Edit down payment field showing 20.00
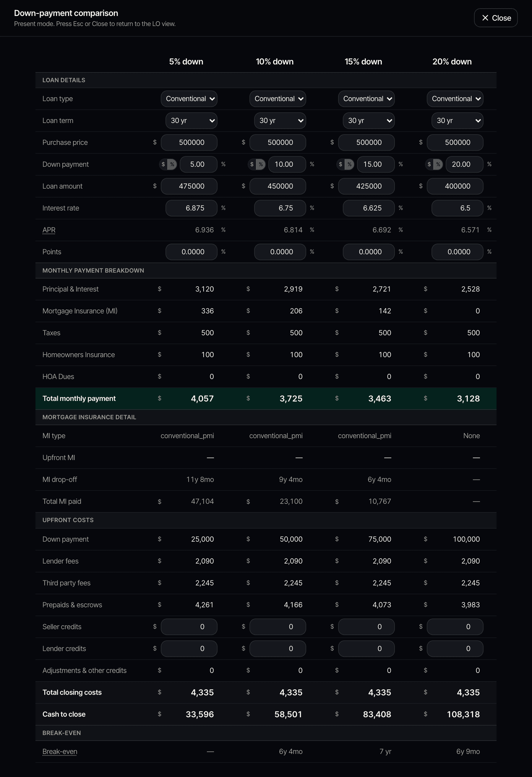Screen dimensions: 532x777 coord(465,164)
